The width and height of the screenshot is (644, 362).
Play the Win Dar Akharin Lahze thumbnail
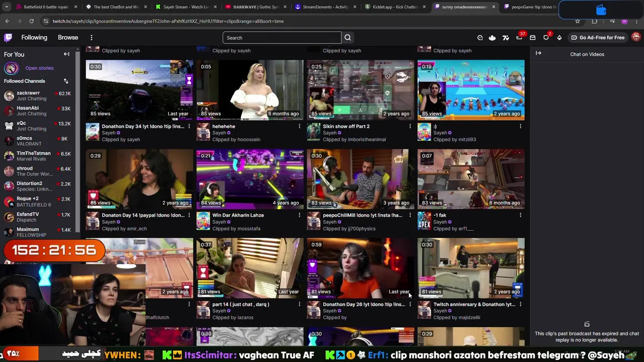coord(250,179)
